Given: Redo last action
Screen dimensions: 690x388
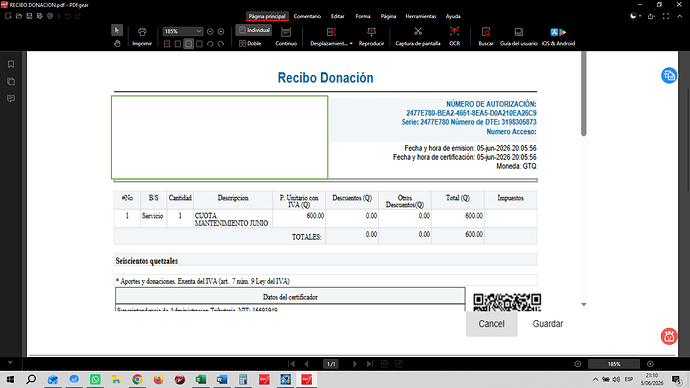Looking at the screenshot, I should pos(78,16).
